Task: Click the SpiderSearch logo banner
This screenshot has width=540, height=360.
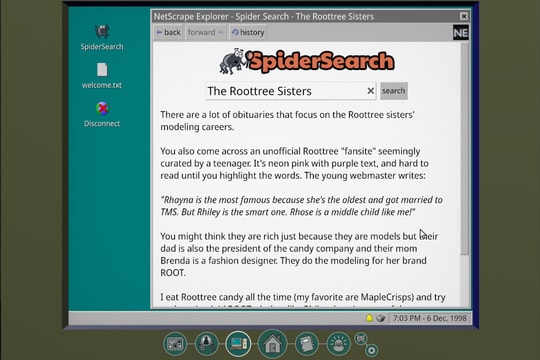Action: point(307,61)
